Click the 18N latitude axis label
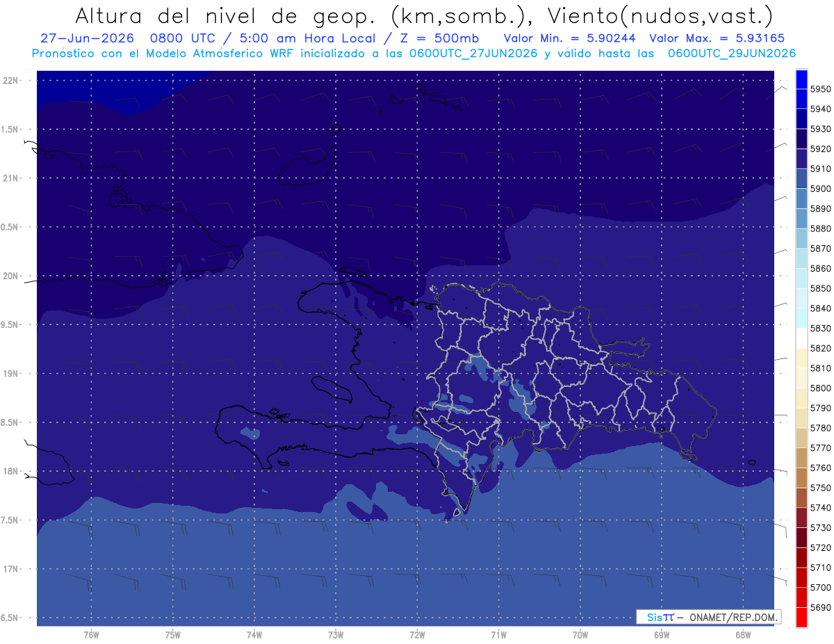 coord(12,471)
